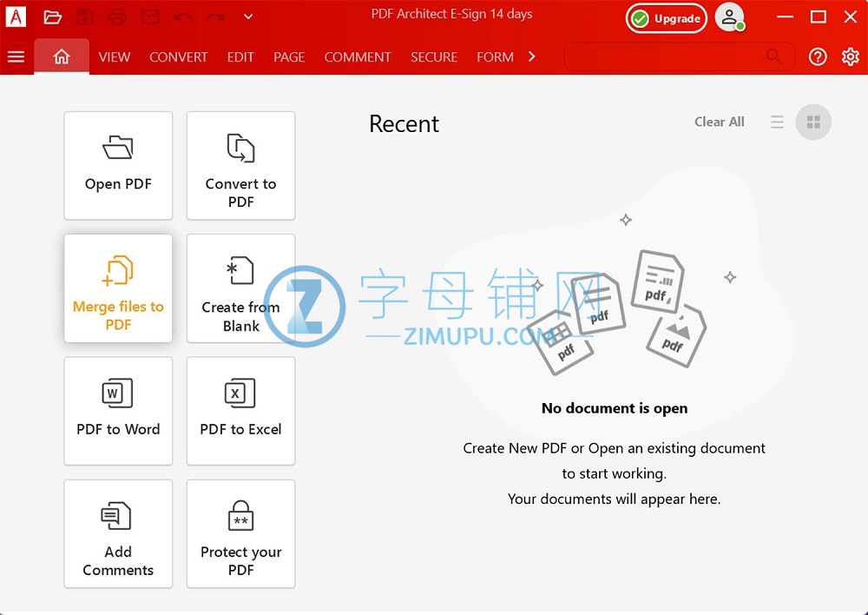The image size is (868, 615).
Task: Click the Save icon in title bar
Action: pyautogui.click(x=85, y=17)
